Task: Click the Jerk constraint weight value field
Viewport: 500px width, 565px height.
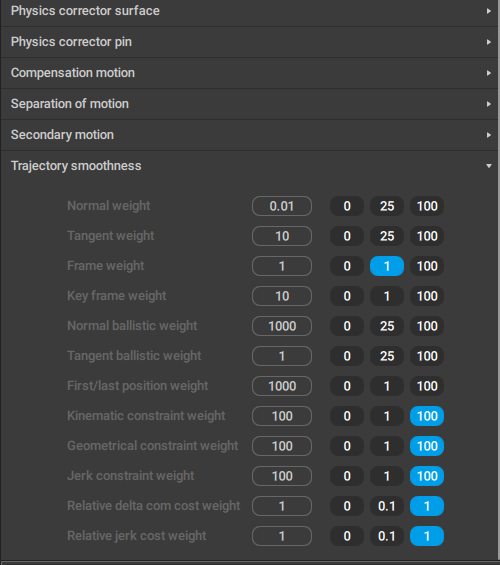Action: [x=282, y=476]
